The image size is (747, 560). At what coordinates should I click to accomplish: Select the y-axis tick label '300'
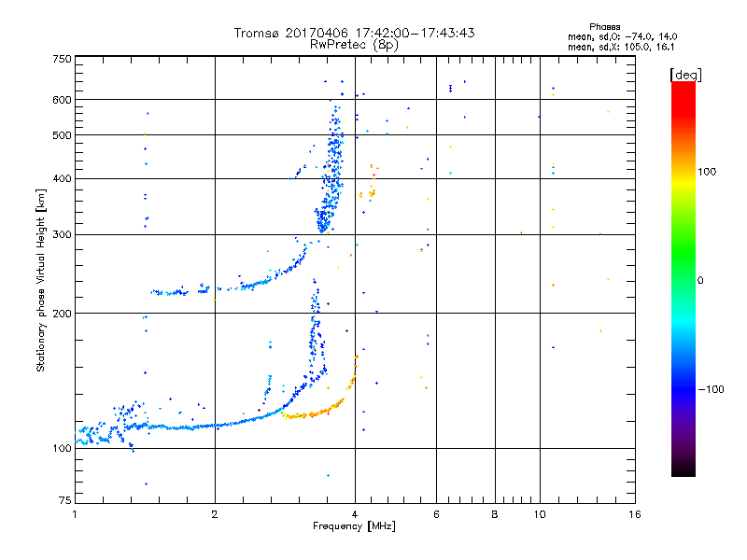62,235
